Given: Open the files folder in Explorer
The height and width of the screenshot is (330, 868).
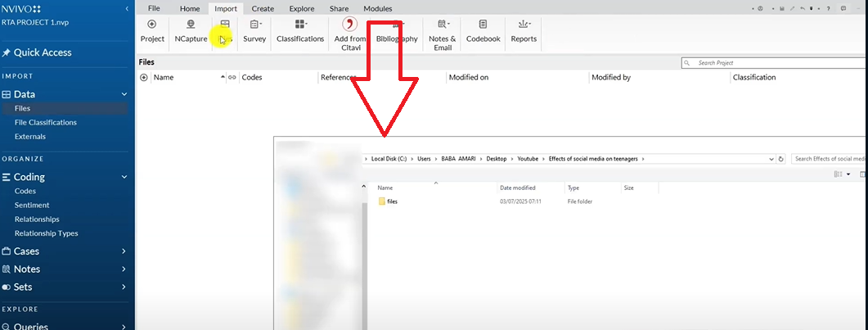Looking at the screenshot, I should 392,201.
